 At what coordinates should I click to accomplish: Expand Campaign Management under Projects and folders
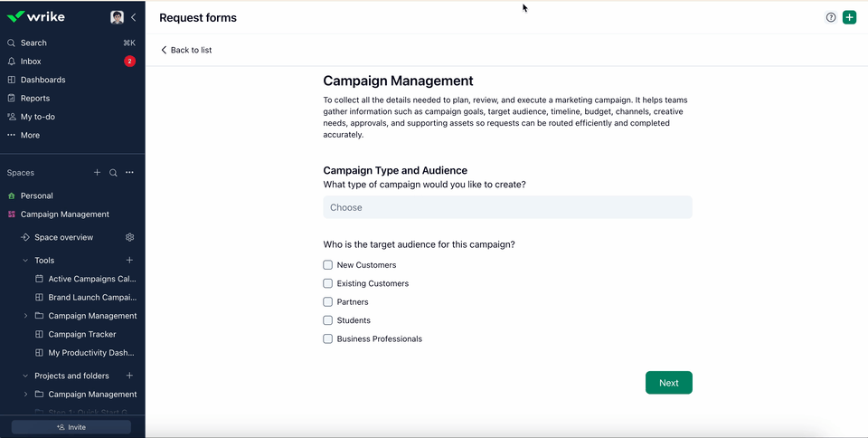[25, 395]
